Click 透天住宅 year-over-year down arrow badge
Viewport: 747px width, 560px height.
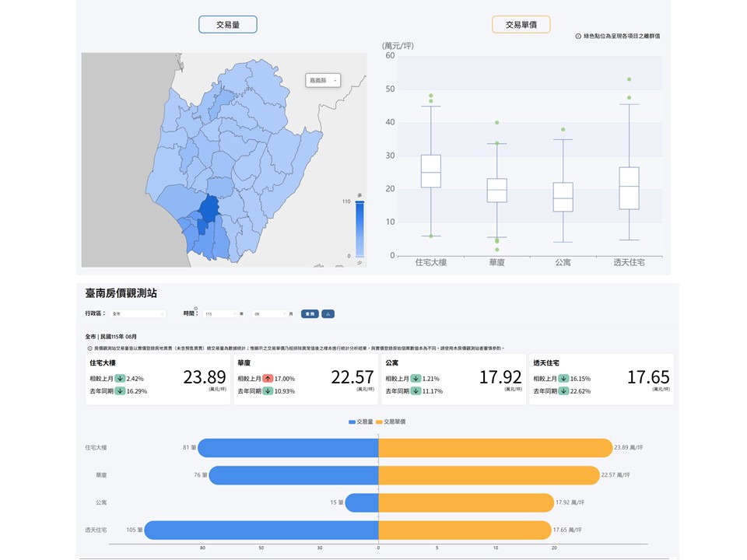(x=564, y=391)
